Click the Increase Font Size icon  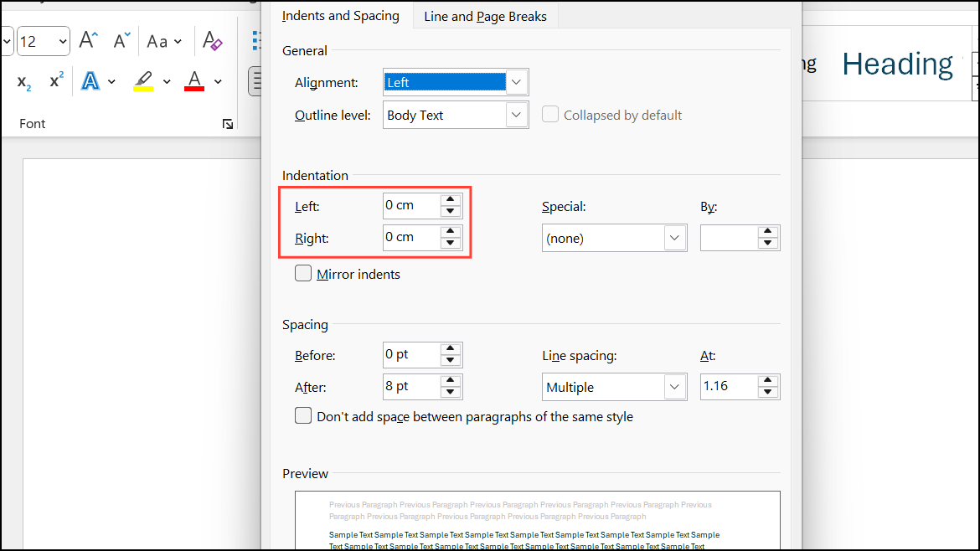(89, 40)
